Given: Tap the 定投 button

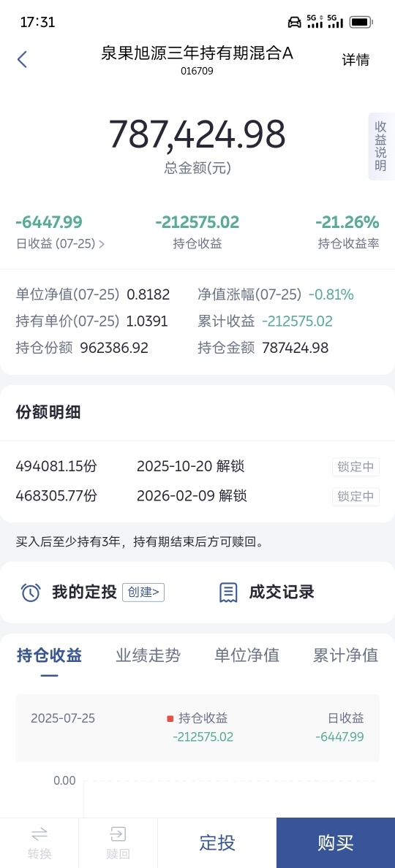Looking at the screenshot, I should 217,843.
